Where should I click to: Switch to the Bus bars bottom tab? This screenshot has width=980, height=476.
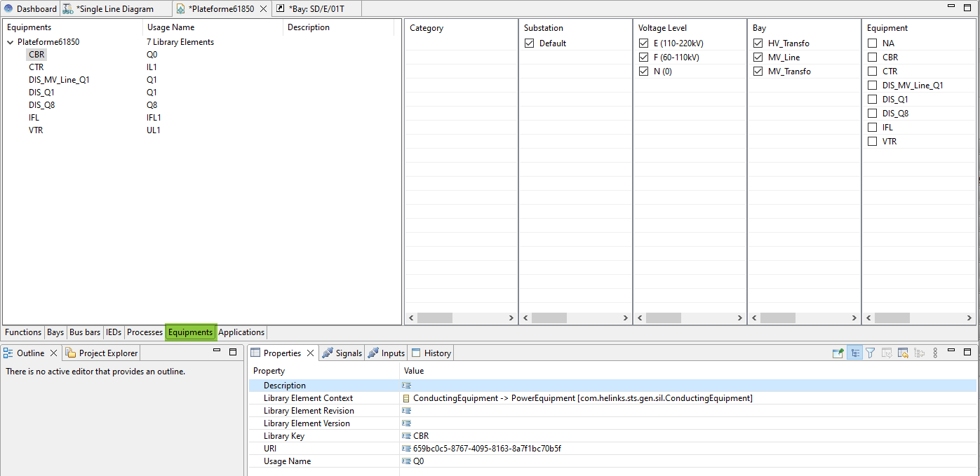85,332
